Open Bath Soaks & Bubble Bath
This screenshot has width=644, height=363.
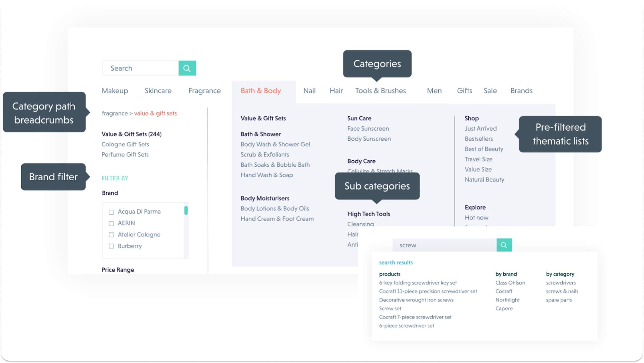[x=275, y=165]
